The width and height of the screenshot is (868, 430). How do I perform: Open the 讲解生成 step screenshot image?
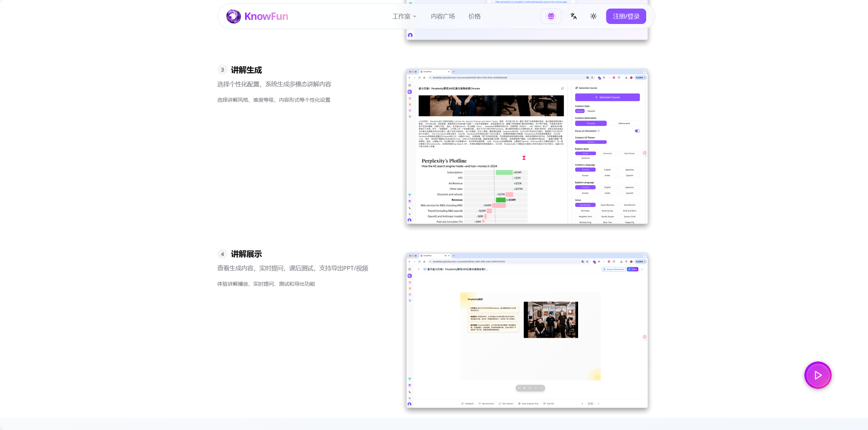pos(527,147)
